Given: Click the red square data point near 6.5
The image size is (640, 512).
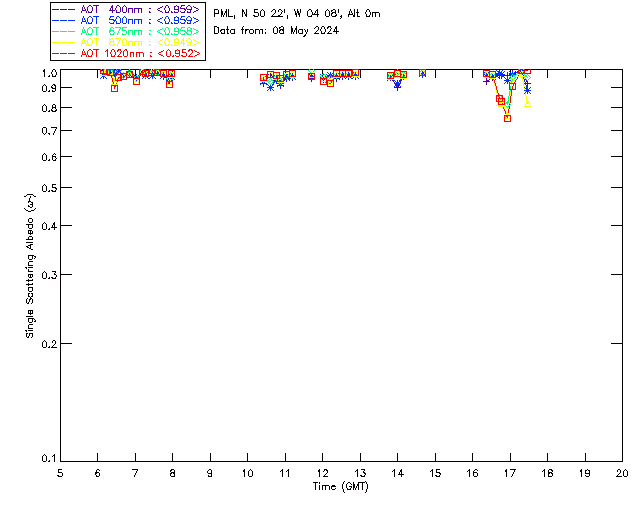Looking at the screenshot, I should click(115, 88).
